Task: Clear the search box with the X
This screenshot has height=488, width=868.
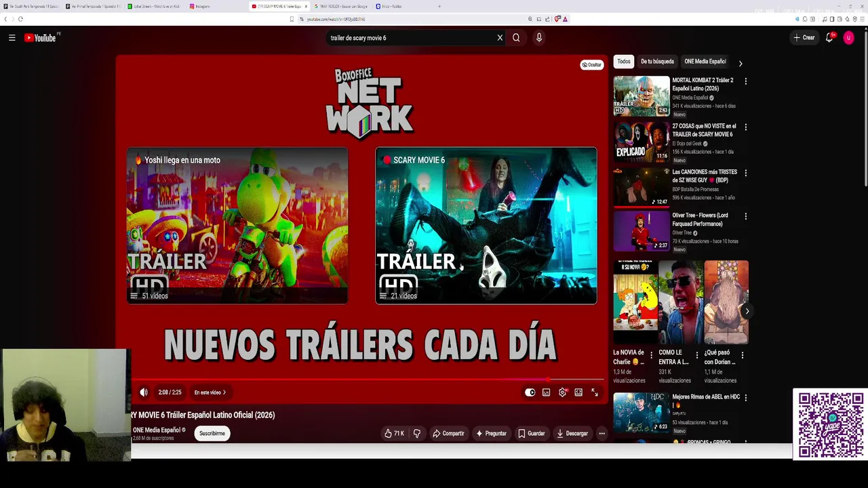Action: tap(500, 38)
